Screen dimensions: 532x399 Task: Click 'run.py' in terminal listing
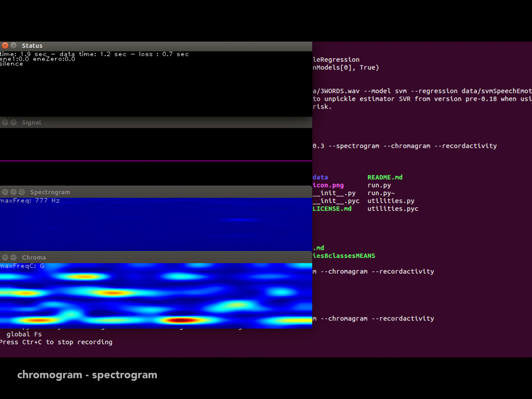tap(379, 185)
